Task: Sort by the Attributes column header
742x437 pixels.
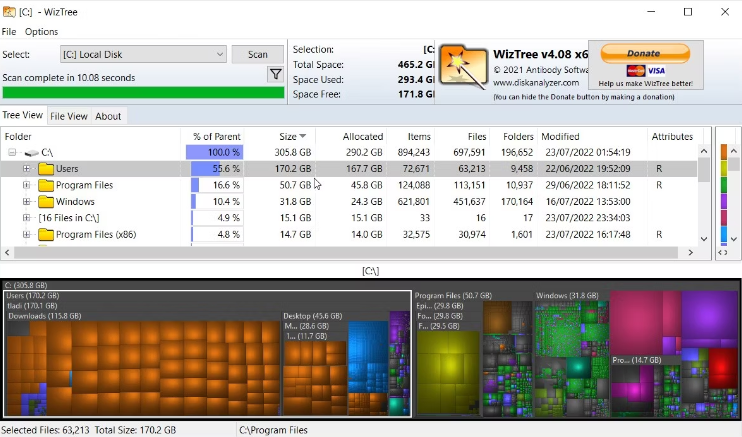Action: point(672,137)
